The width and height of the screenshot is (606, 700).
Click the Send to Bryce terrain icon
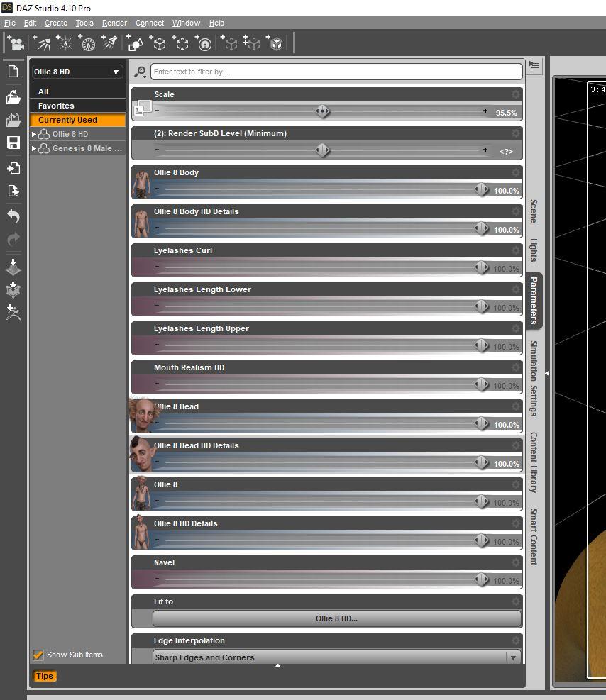pos(13,267)
